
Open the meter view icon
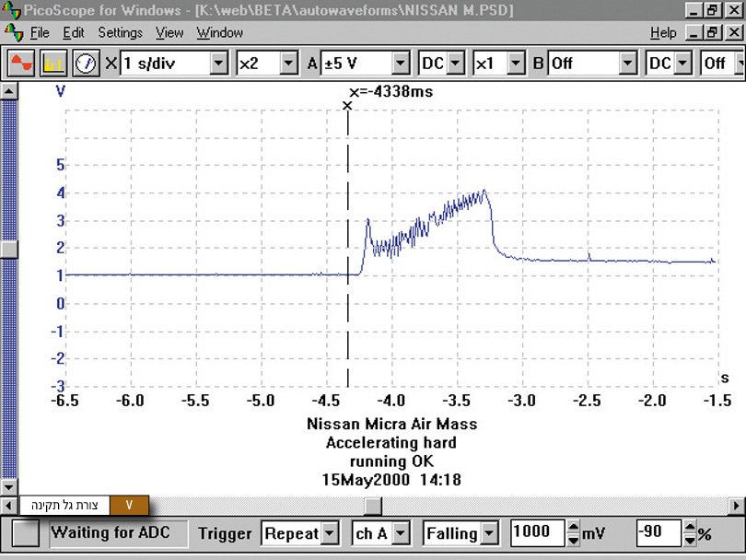click(x=86, y=64)
